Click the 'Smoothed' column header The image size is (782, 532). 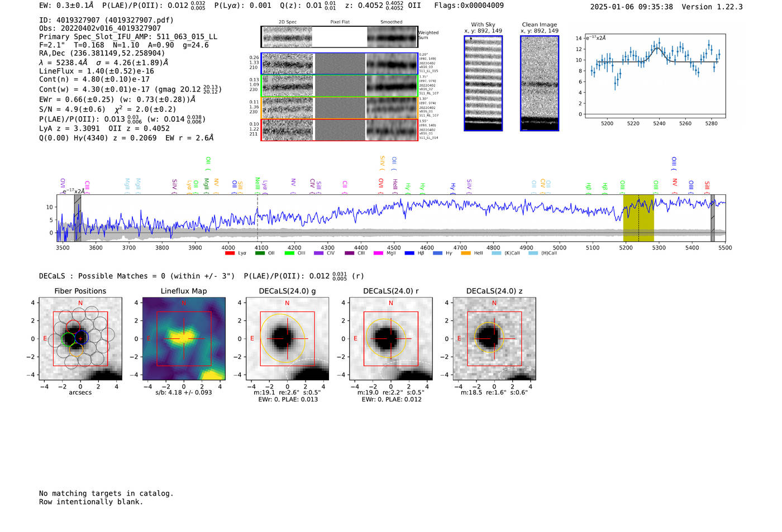coord(392,22)
